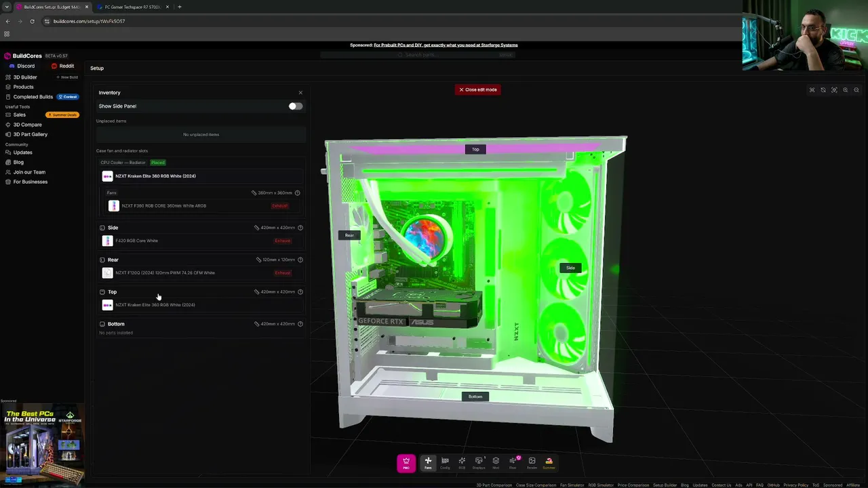The width and height of the screenshot is (868, 488).
Task: Open the Flow tool in bottom toolbar
Action: (513, 463)
